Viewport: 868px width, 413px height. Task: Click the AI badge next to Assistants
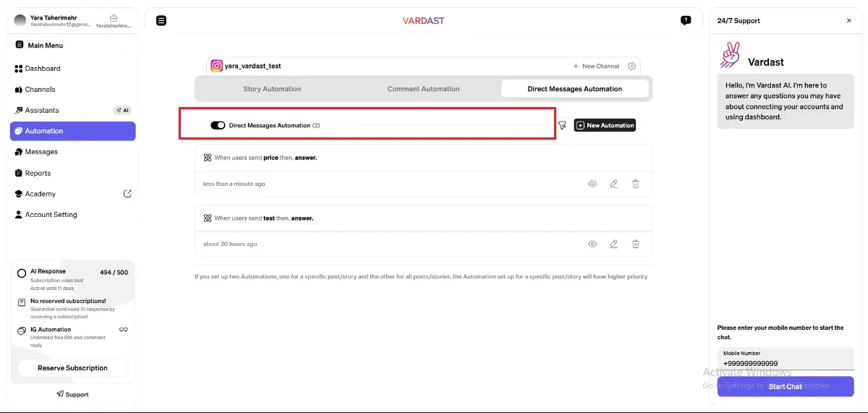click(x=122, y=111)
